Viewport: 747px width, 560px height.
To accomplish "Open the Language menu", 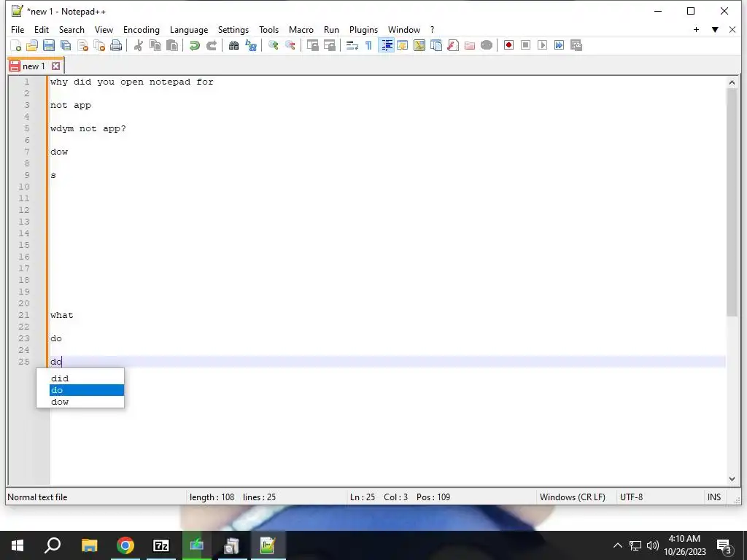I will pos(189,29).
